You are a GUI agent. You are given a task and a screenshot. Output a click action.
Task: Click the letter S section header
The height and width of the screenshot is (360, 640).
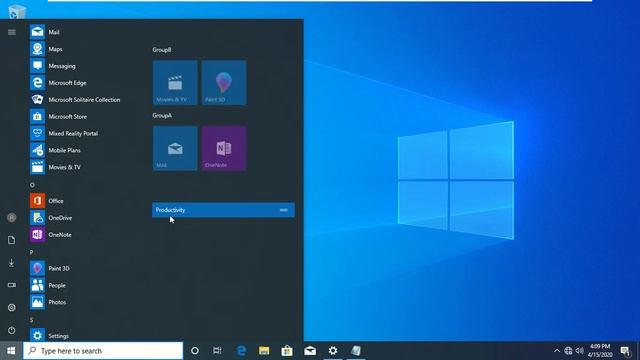31,320
